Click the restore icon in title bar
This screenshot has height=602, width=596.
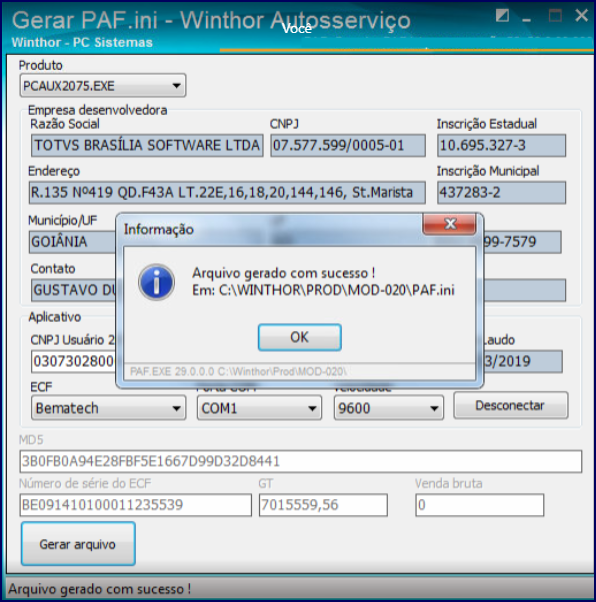pyautogui.click(x=502, y=16)
